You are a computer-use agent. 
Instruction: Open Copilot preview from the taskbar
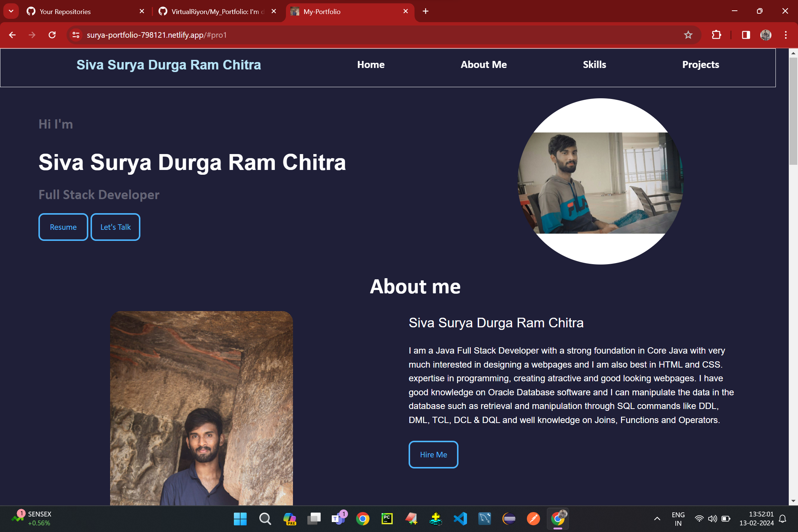tap(290, 518)
